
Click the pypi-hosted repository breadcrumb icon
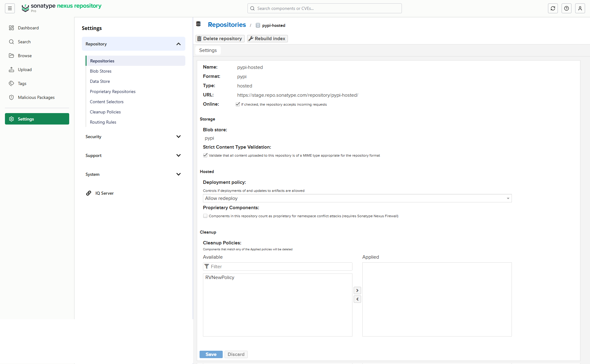[x=258, y=25]
